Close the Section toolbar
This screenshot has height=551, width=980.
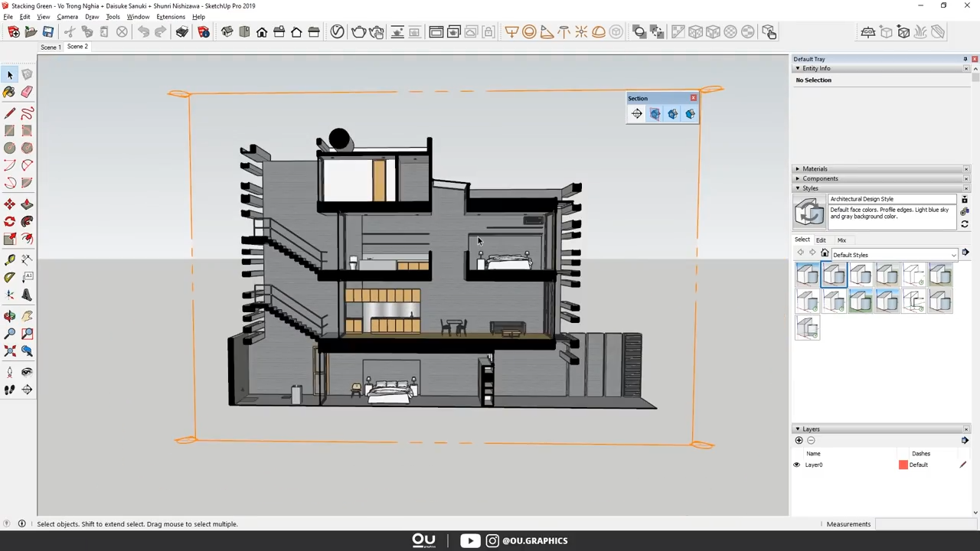[694, 98]
